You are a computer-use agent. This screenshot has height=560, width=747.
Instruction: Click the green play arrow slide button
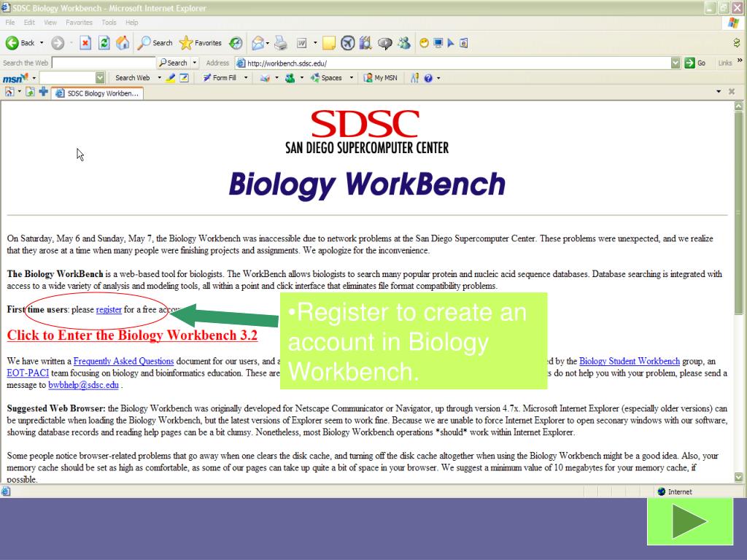click(689, 521)
